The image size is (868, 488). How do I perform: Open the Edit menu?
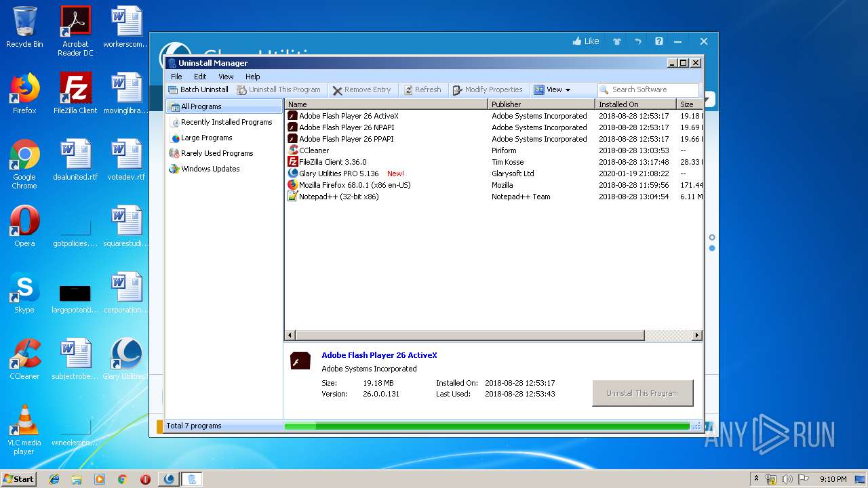pyautogui.click(x=200, y=77)
